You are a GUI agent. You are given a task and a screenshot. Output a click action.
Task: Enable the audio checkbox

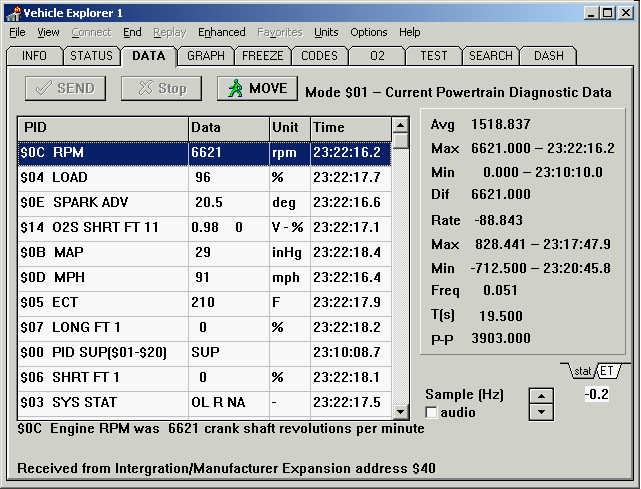coord(431,412)
